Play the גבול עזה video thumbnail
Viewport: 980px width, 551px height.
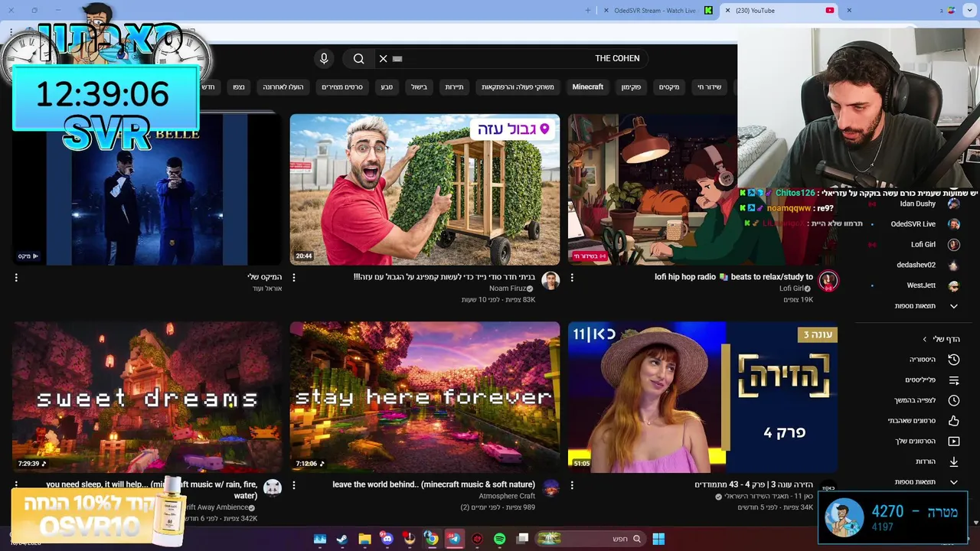pos(425,189)
